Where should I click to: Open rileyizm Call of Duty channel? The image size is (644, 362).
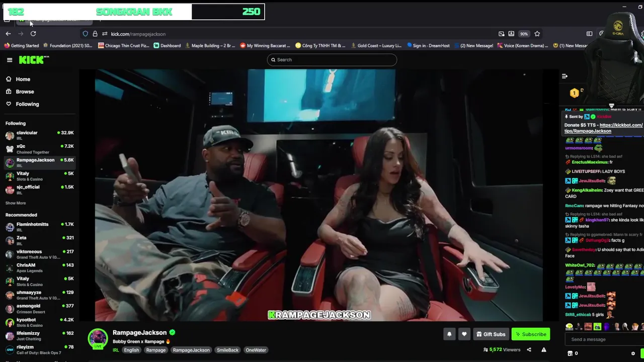[x=39, y=349]
